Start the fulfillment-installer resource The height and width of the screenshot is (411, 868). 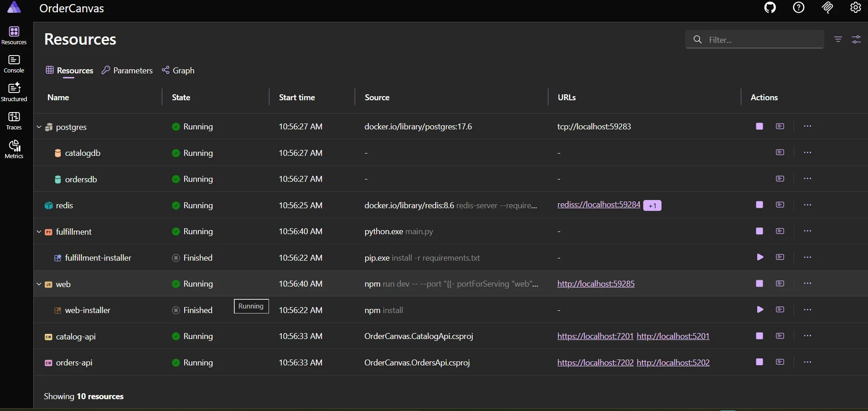pos(760,257)
